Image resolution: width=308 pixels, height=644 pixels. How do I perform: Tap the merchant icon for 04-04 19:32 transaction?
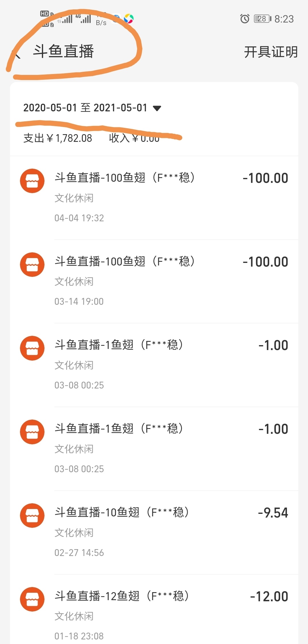pyautogui.click(x=32, y=181)
